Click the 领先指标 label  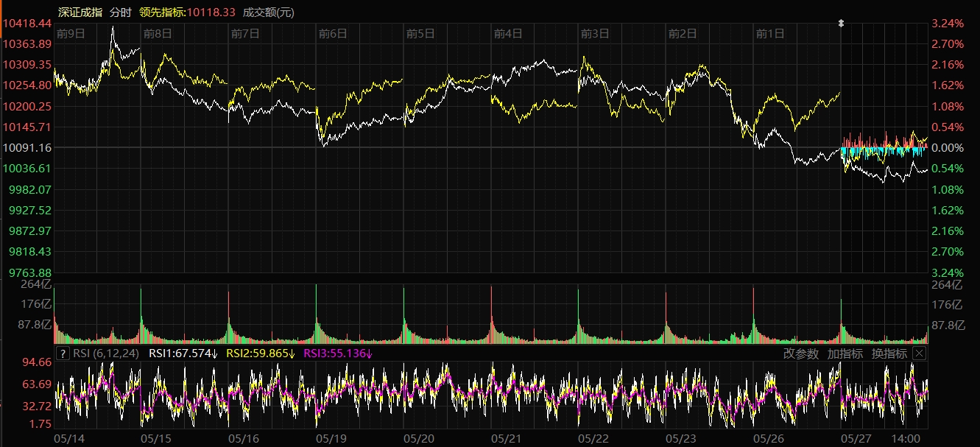point(162,13)
